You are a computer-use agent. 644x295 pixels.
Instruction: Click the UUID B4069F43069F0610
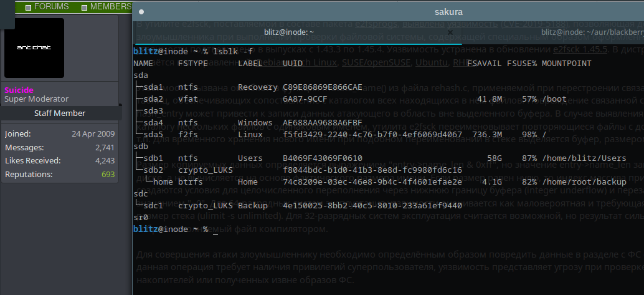(x=323, y=158)
